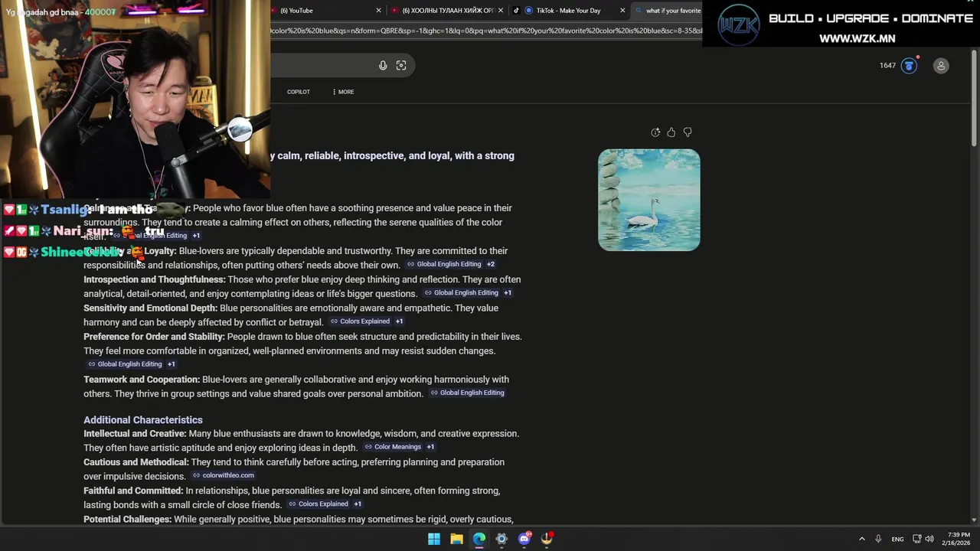980x551 pixels.
Task: Open visual search camera icon in search box
Action: coord(401,66)
